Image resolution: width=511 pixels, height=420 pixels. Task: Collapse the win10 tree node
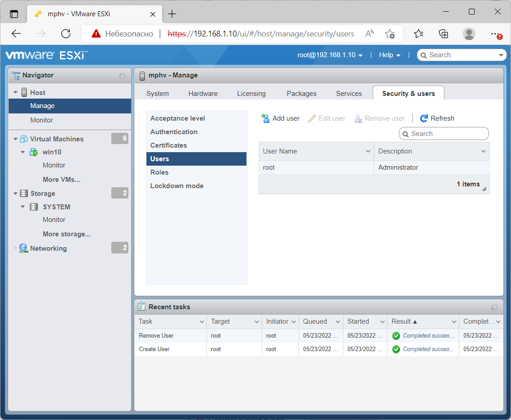point(23,152)
